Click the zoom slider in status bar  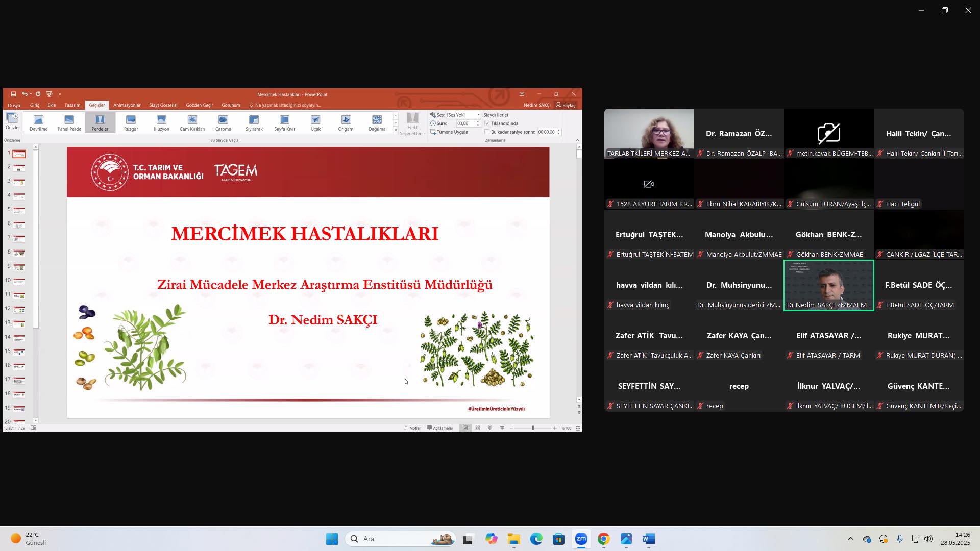[x=533, y=428]
